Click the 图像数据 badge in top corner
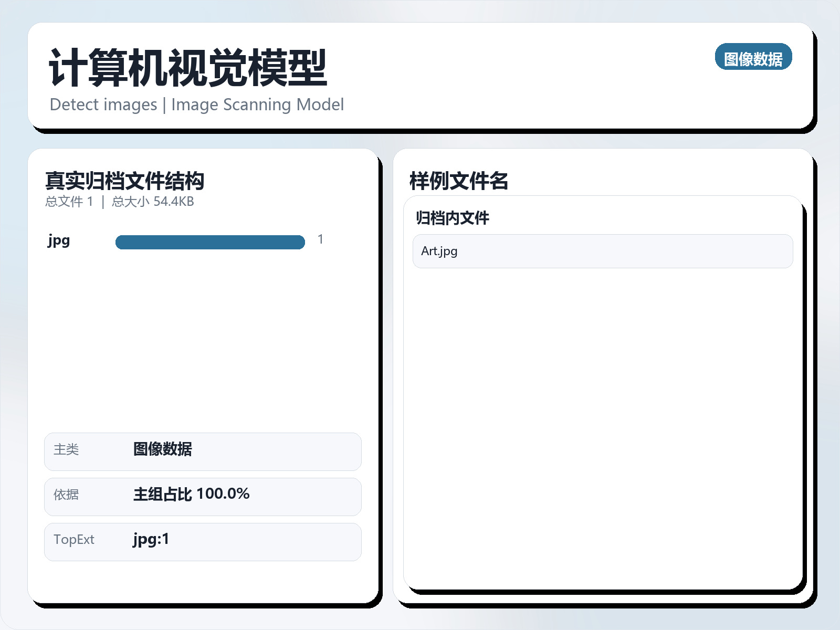This screenshot has height=630, width=840. [753, 57]
